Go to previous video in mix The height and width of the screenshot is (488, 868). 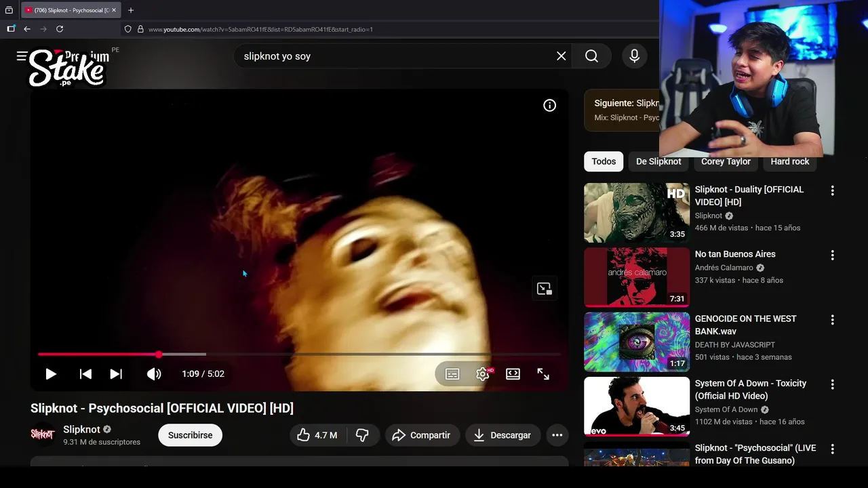tap(85, 374)
